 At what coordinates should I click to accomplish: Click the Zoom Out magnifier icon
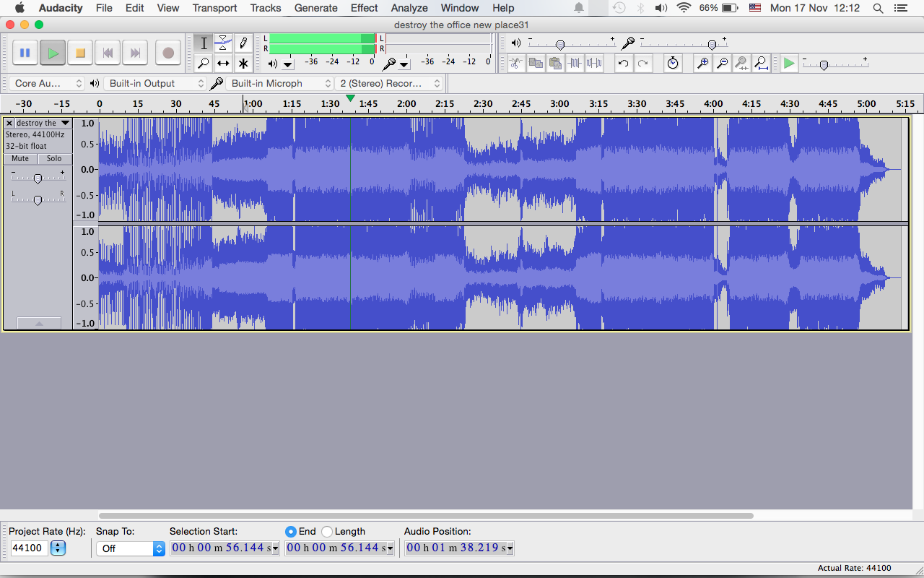tap(722, 63)
